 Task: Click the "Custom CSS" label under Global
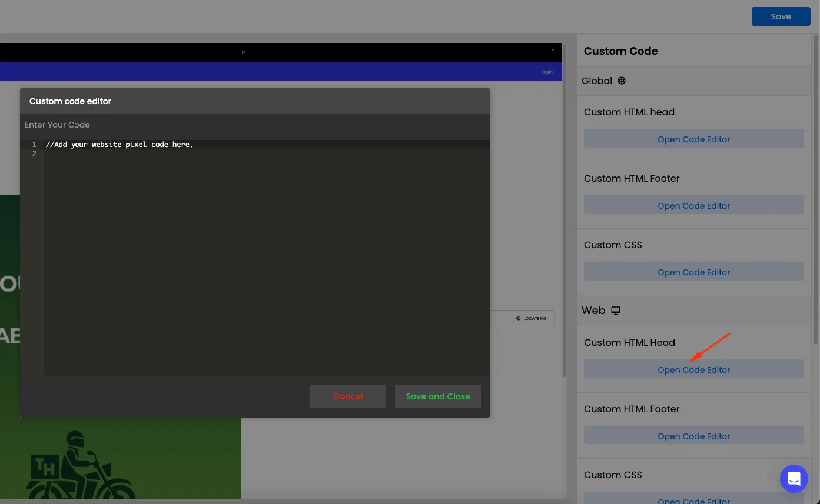click(613, 245)
